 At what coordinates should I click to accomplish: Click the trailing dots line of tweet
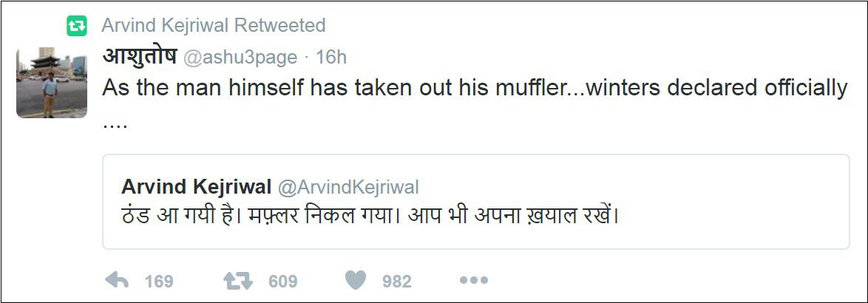tap(115, 126)
